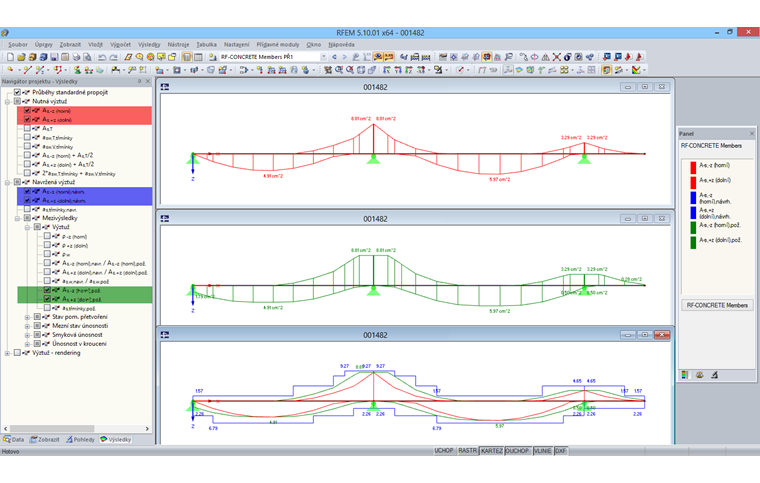Click the window menu icon of top diagram

point(165,87)
